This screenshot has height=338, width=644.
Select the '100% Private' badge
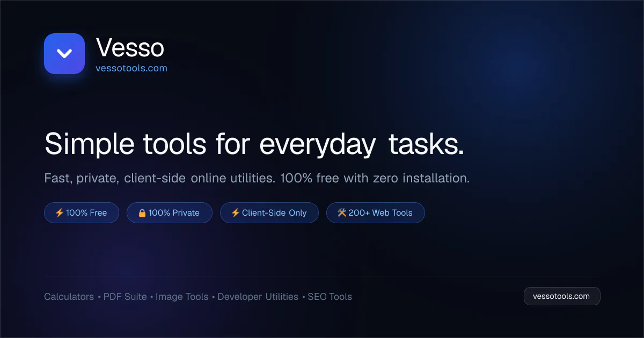[170, 213]
